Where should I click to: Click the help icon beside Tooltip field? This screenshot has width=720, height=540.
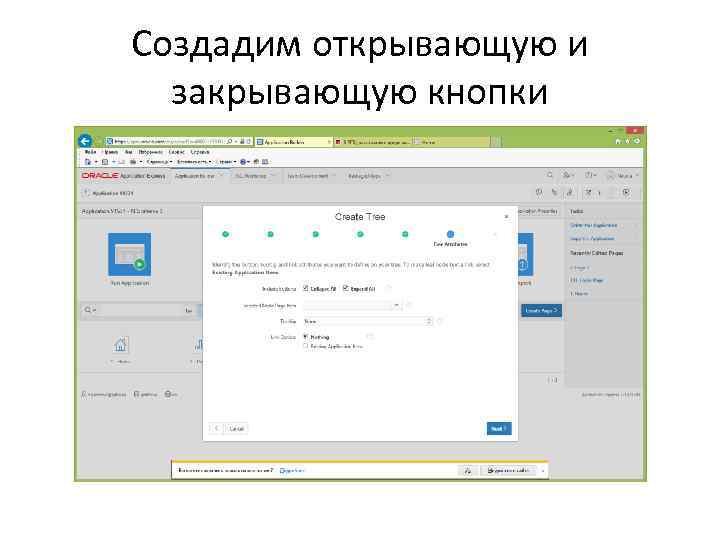[440, 321]
